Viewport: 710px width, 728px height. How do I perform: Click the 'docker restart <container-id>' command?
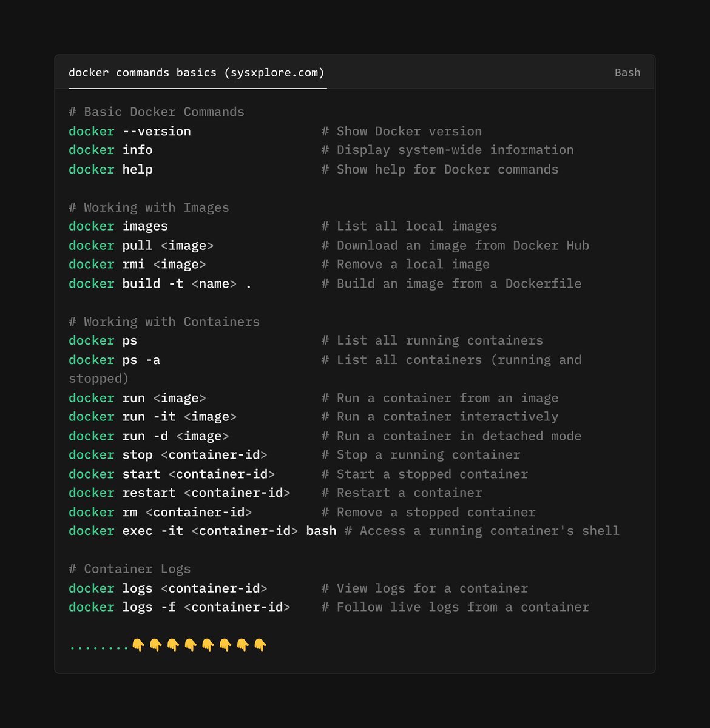[x=180, y=493]
